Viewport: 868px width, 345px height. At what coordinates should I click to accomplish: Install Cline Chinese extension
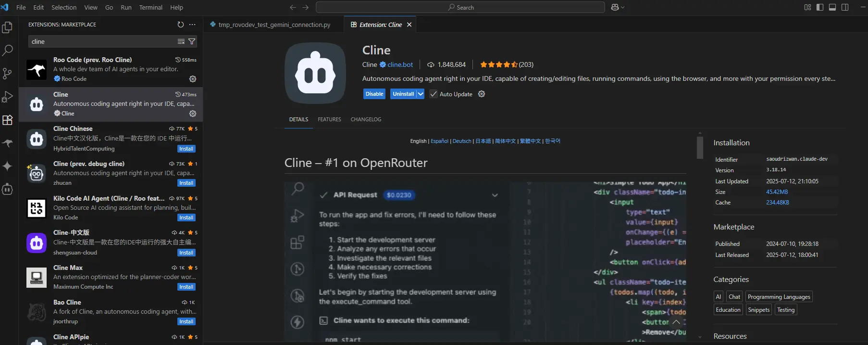pos(186,149)
